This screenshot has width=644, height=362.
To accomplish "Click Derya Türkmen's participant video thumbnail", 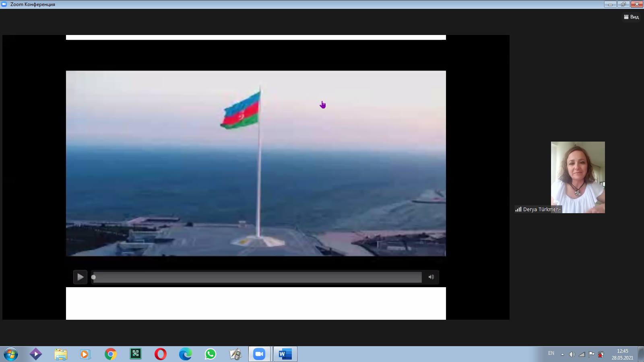I will pyautogui.click(x=578, y=177).
